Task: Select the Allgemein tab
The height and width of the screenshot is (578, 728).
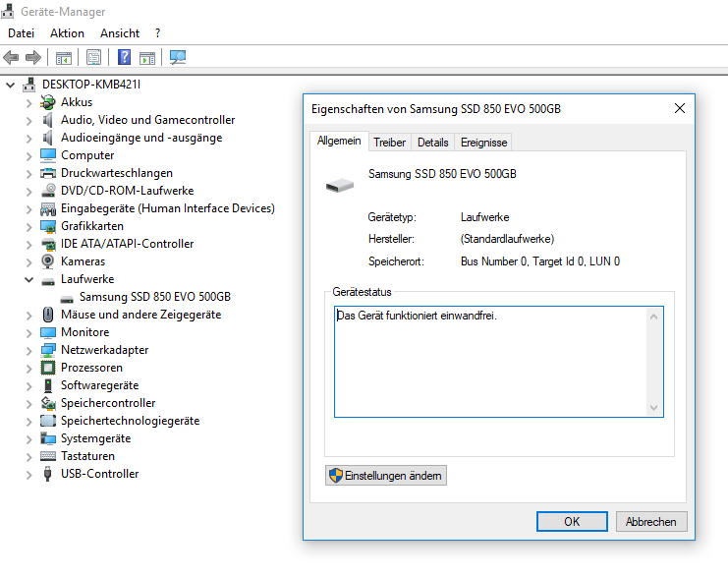Action: pos(339,141)
